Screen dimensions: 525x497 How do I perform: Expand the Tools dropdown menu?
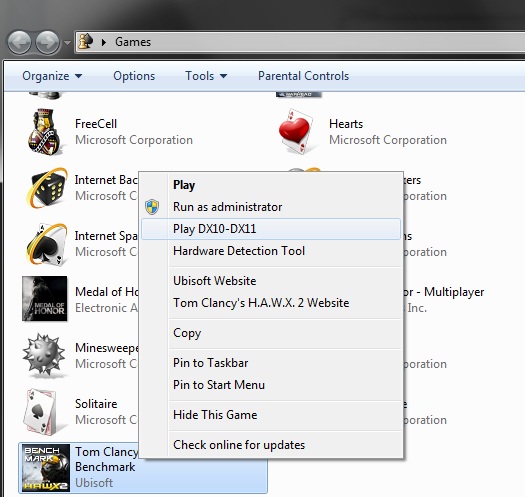tap(206, 76)
